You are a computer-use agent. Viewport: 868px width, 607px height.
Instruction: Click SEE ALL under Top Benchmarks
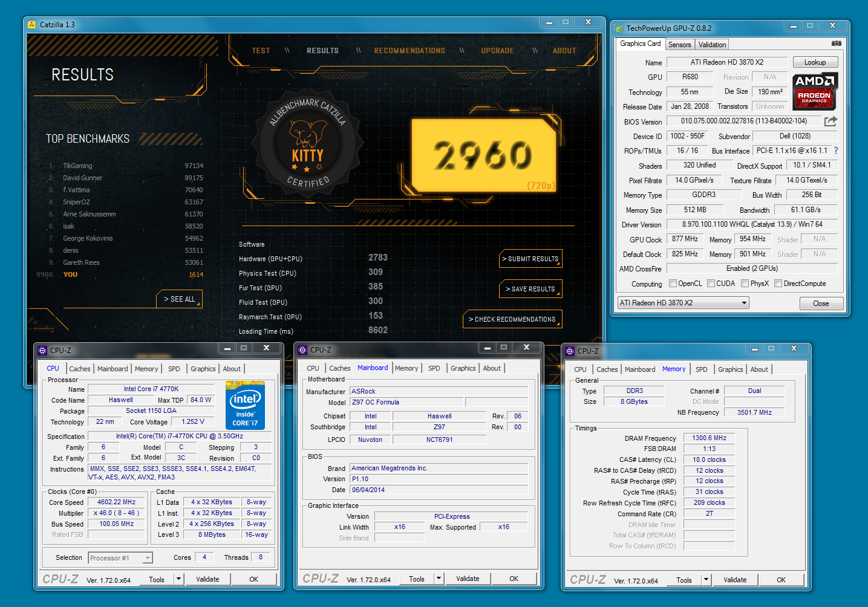click(180, 299)
